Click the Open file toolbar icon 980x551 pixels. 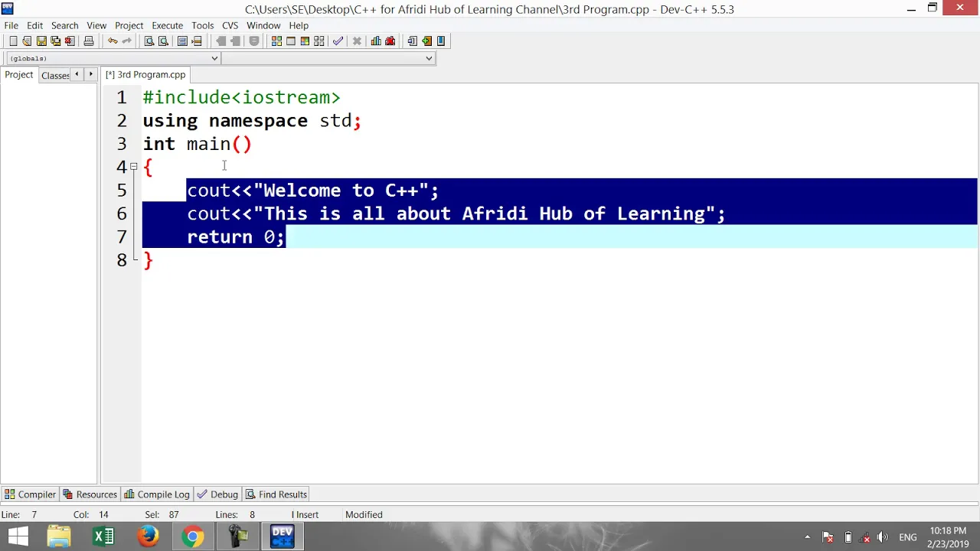(x=26, y=41)
